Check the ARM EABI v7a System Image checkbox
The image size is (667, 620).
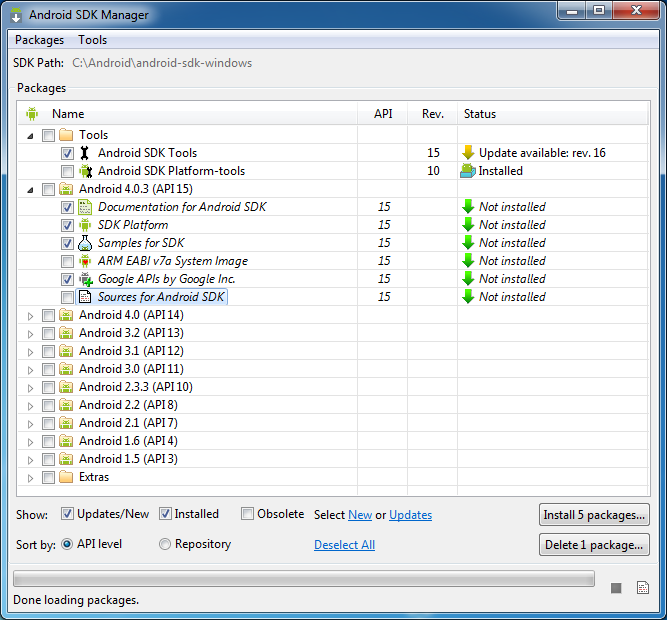point(67,261)
